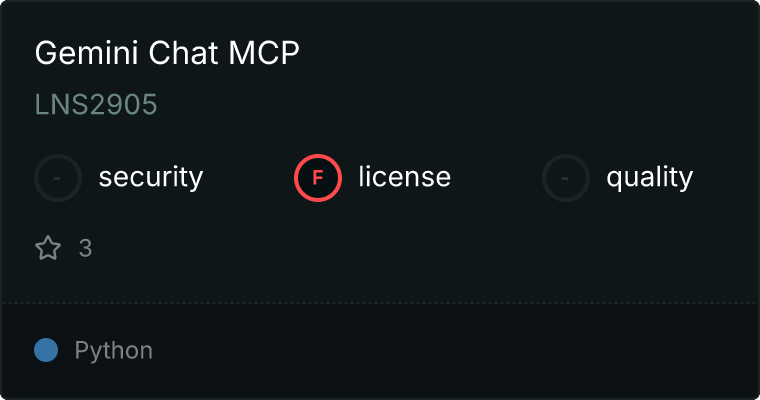
Task: Click the blue Python language dot
Action: (x=46, y=350)
